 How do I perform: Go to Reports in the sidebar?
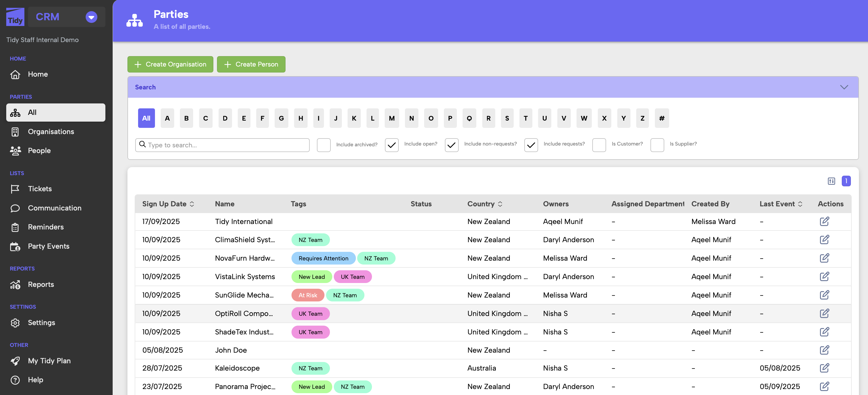pyautogui.click(x=41, y=284)
